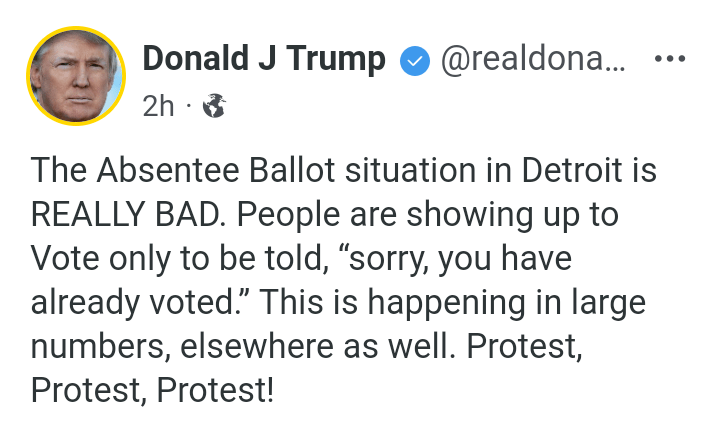
Task: Open the @realdona… handle link
Action: point(533,60)
